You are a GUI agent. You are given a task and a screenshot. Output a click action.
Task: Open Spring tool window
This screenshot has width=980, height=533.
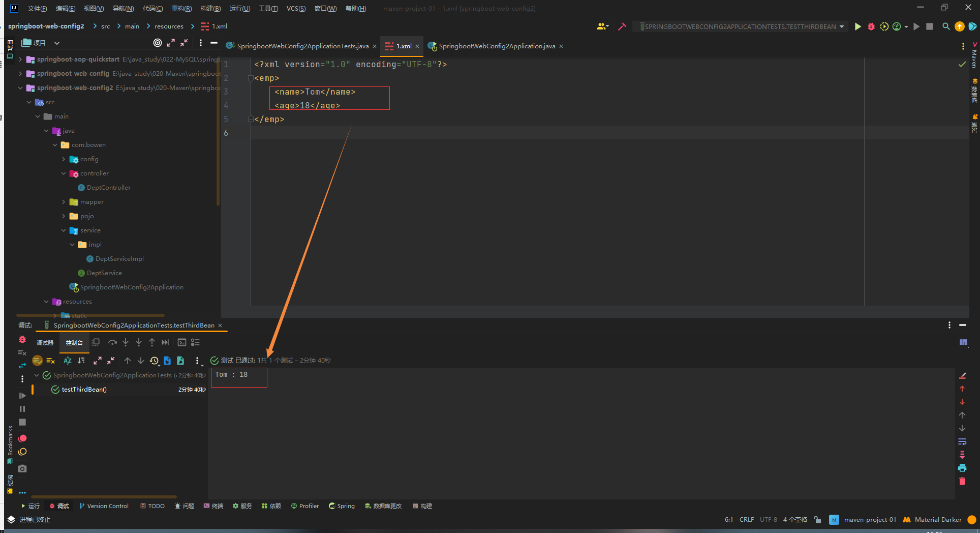342,506
